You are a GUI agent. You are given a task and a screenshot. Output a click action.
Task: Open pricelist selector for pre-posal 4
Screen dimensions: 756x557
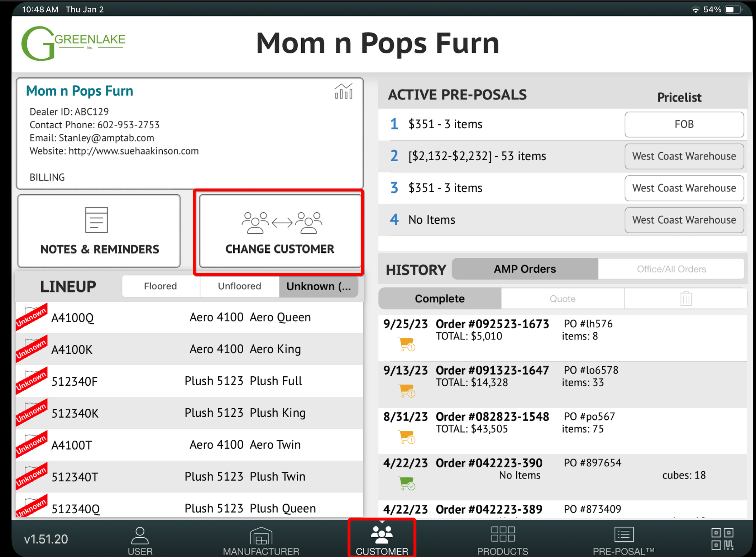coord(684,220)
